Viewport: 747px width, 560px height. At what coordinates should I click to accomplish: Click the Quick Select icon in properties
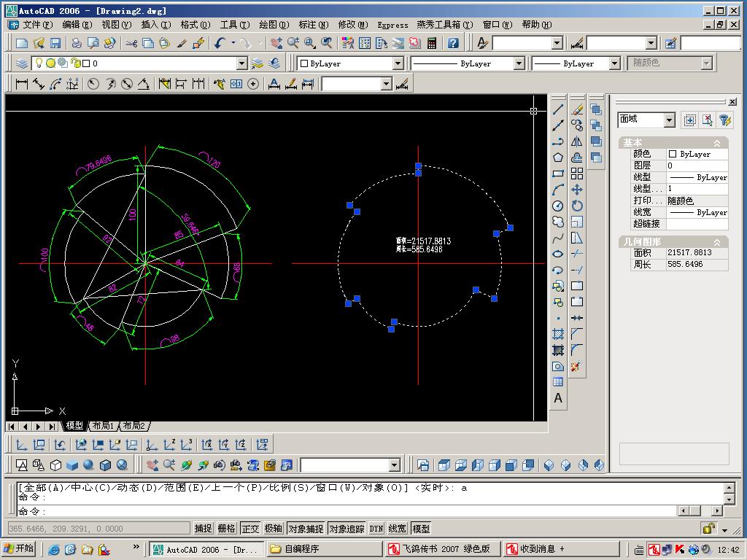(724, 120)
